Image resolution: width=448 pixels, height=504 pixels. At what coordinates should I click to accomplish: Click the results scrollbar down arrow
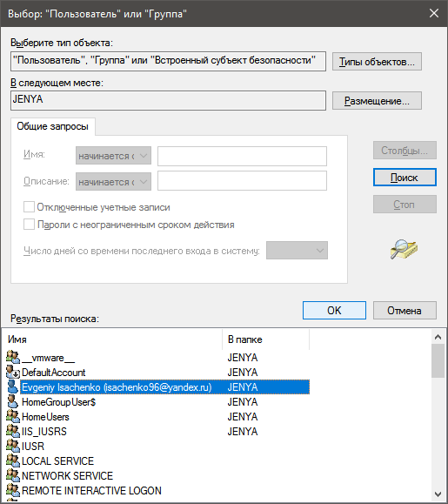tap(438, 494)
